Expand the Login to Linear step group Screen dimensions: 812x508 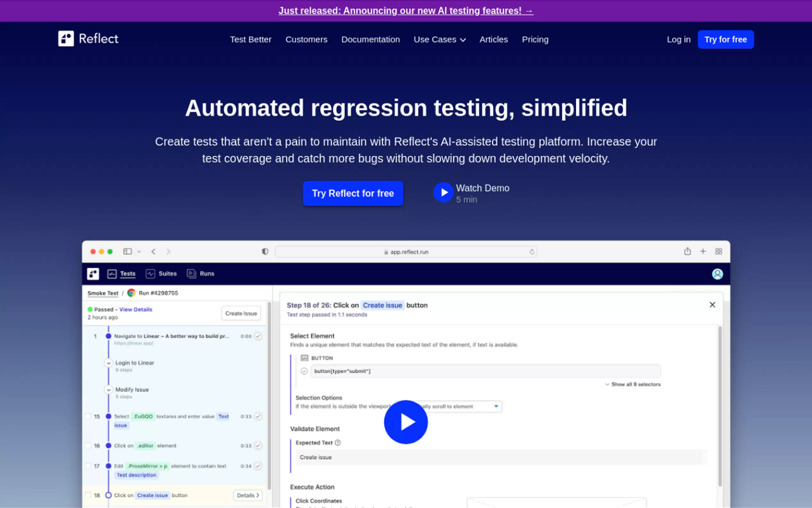pyautogui.click(x=108, y=363)
